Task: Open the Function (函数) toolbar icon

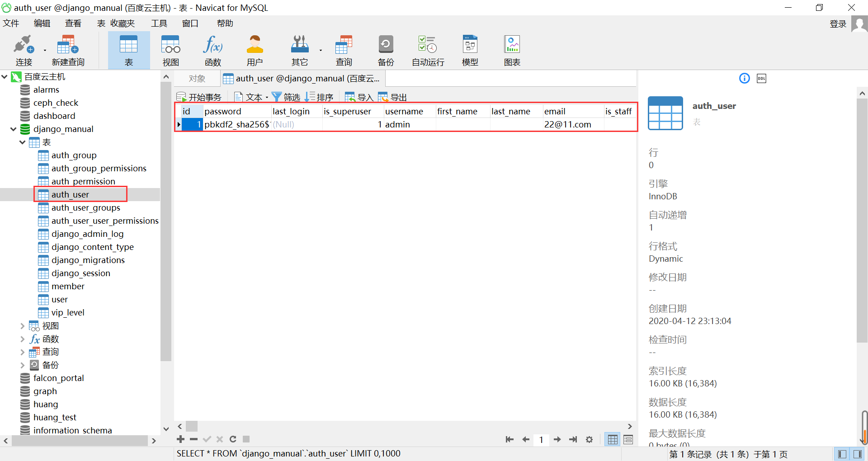Action: click(x=213, y=50)
